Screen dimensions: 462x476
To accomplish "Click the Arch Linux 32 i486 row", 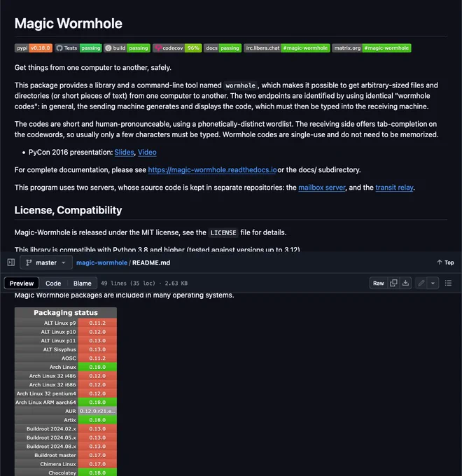I will (x=66, y=376).
